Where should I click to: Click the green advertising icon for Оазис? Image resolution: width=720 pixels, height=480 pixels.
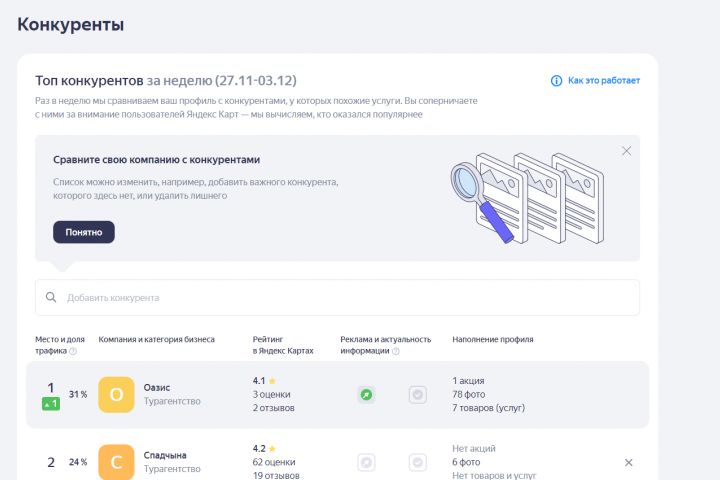point(367,395)
